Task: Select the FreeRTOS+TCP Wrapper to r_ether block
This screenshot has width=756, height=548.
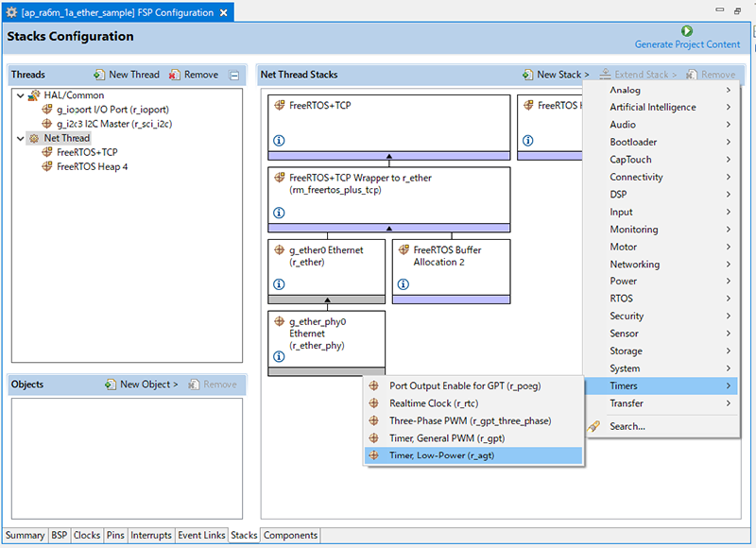Action: pos(389,199)
